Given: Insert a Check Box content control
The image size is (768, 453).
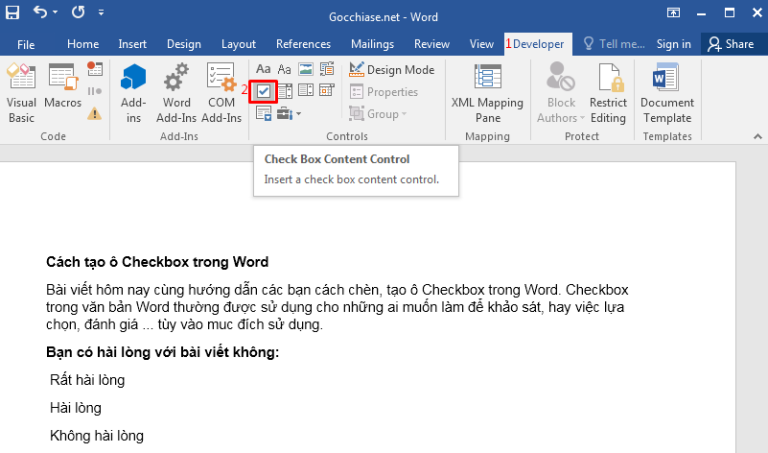Looking at the screenshot, I should click(x=264, y=91).
